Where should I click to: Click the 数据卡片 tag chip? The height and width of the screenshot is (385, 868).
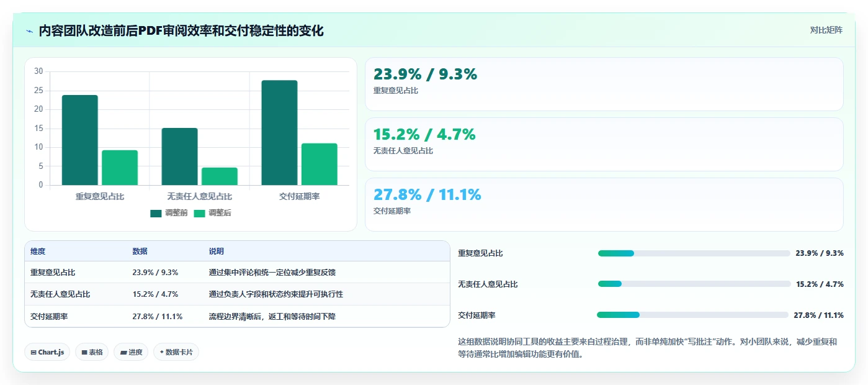(x=176, y=352)
